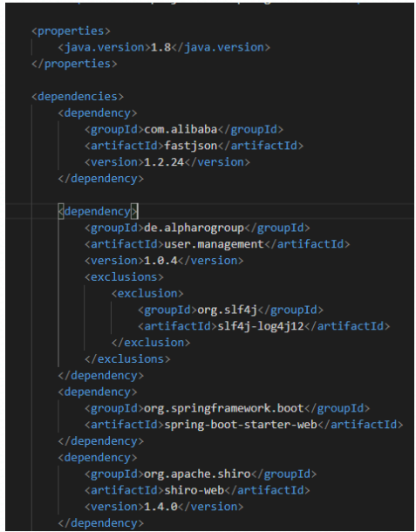Click the java.version value 1.8

[x=160, y=47]
